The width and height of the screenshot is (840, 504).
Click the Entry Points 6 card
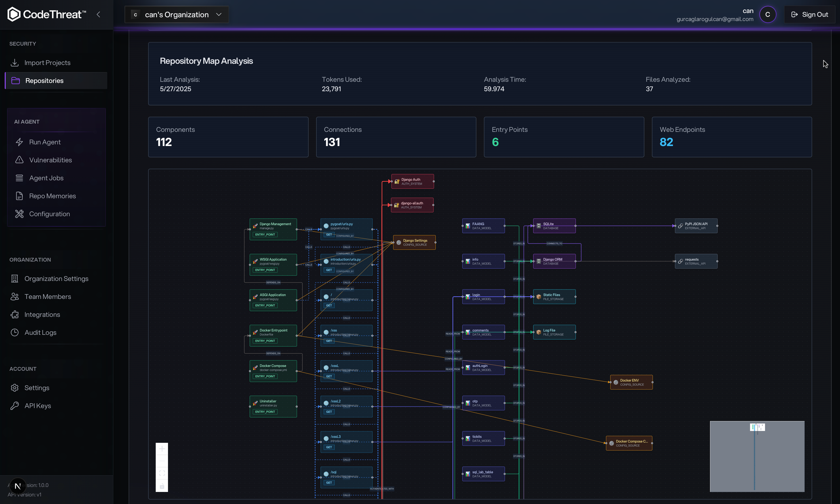(564, 137)
